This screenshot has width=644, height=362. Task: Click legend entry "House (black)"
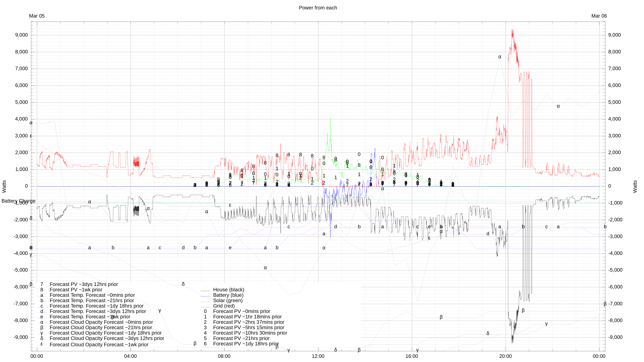click(229, 290)
